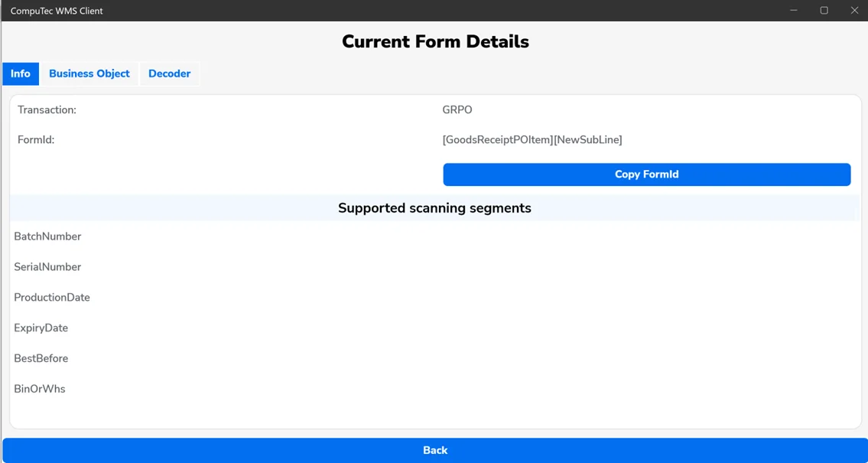
Task: Click the Supported scanning segments header
Action: (x=434, y=207)
